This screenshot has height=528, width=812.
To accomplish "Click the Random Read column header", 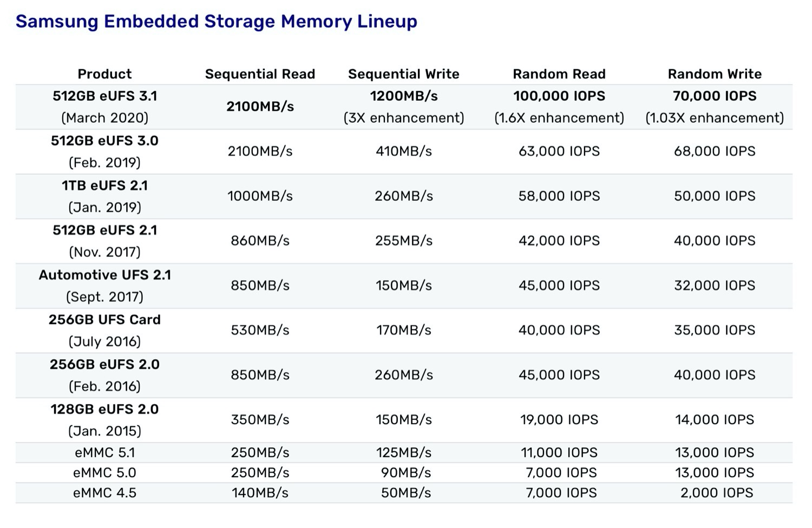I will click(x=559, y=74).
